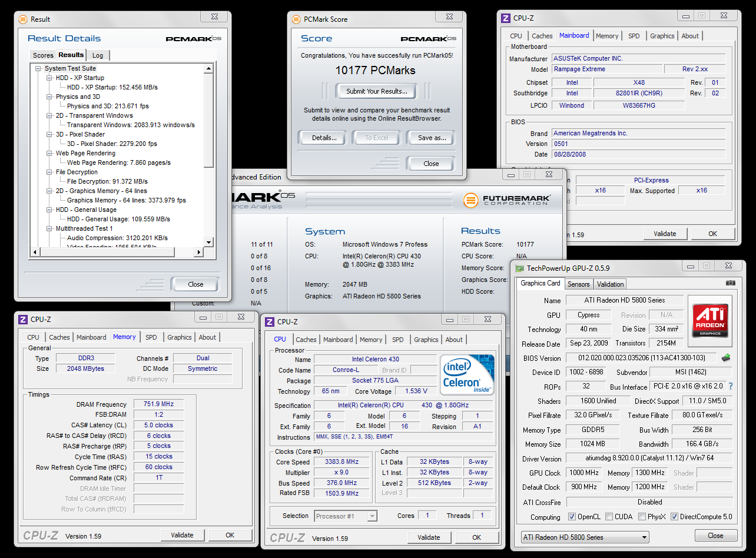756x558 pixels.
Task: Click Close in the PCMark Score dialog
Action: (x=431, y=164)
